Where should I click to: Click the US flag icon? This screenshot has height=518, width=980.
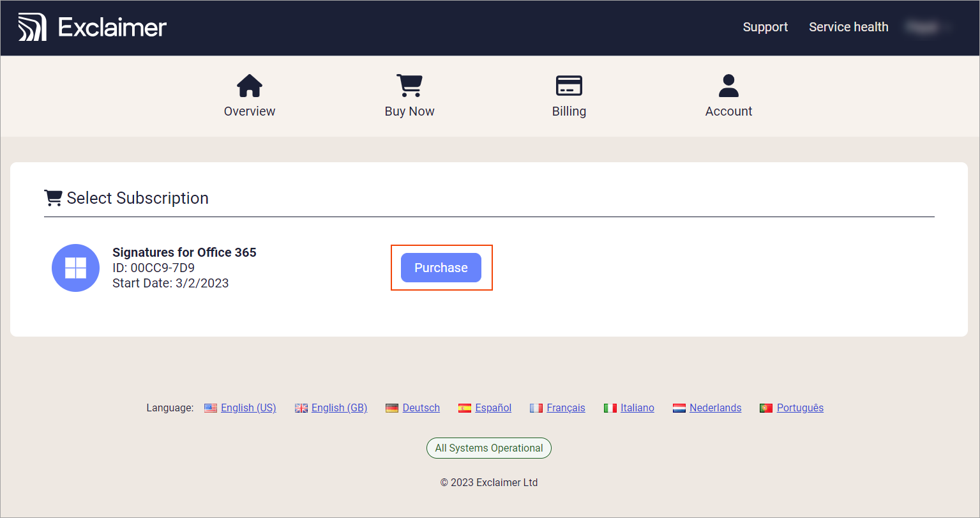click(211, 408)
